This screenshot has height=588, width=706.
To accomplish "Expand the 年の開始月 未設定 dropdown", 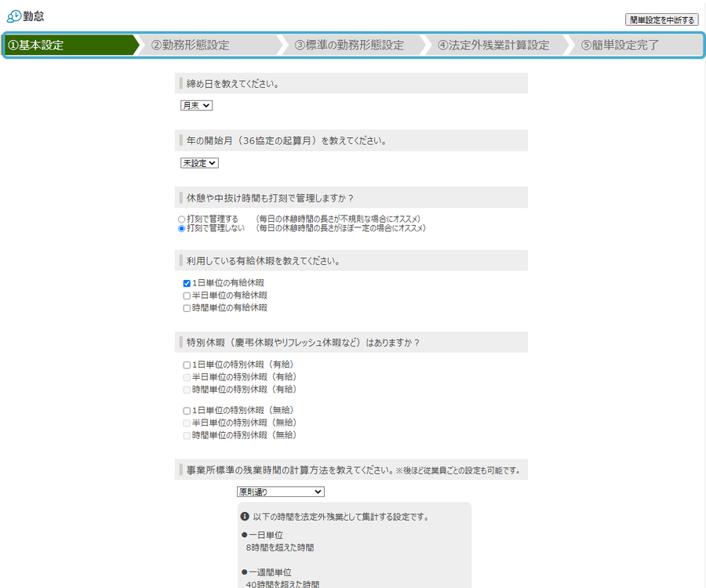I will tap(199, 163).
